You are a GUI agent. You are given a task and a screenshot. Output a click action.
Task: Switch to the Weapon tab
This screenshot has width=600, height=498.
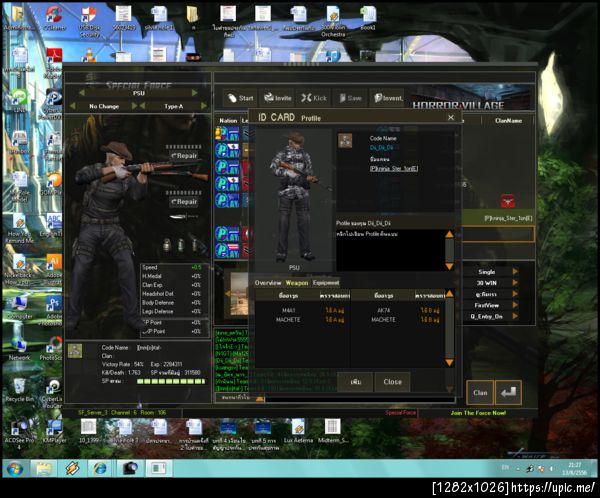[297, 283]
